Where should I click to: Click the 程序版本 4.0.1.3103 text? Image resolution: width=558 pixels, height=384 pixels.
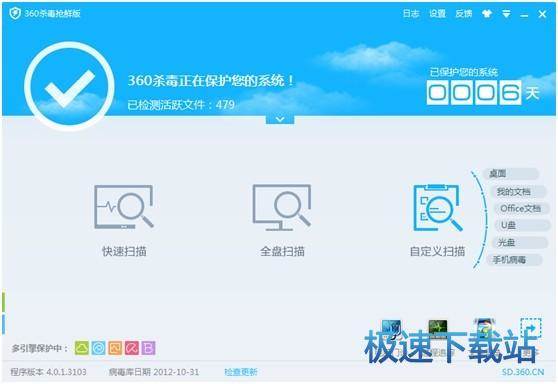coord(48,372)
